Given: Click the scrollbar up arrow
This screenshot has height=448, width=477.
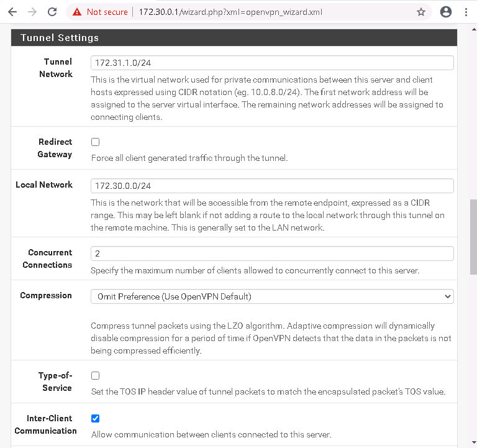Looking at the screenshot, I should pos(474,30).
